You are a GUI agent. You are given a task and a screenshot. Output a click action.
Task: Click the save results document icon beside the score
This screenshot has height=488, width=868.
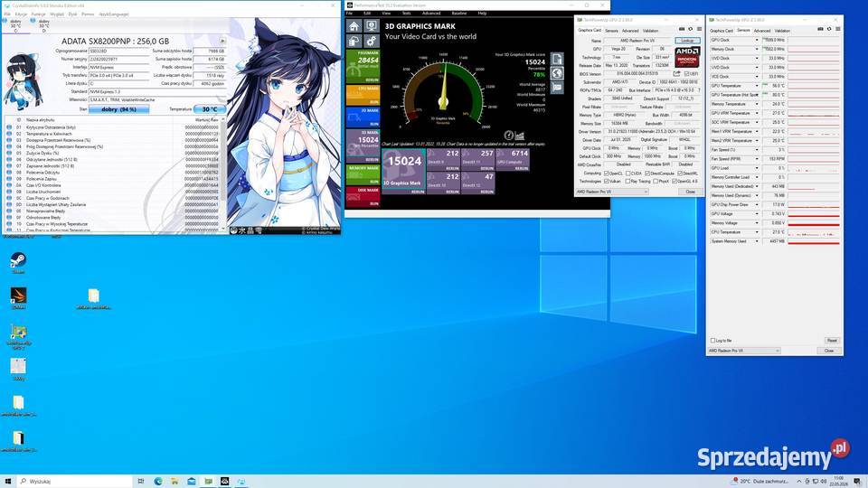[x=557, y=60]
